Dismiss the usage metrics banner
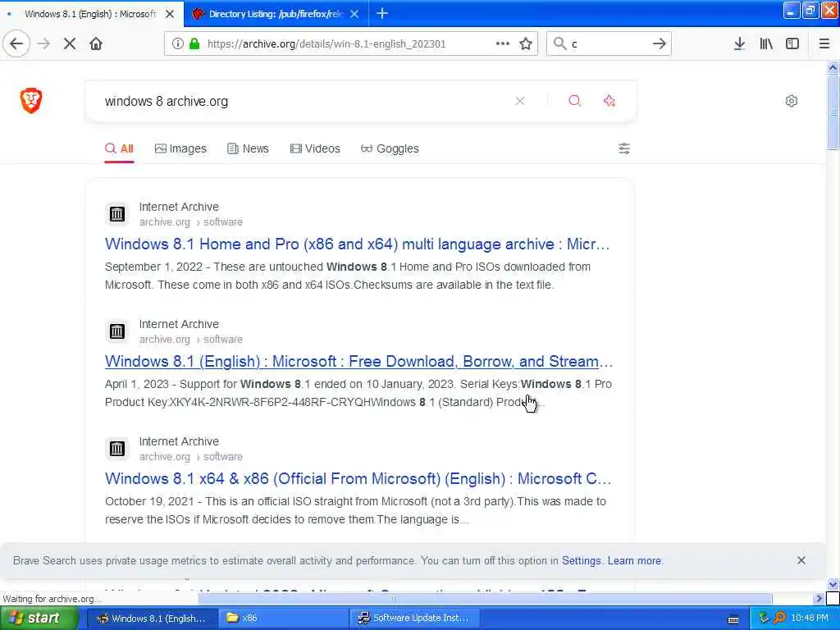This screenshot has width=840, height=630. pyautogui.click(x=801, y=560)
